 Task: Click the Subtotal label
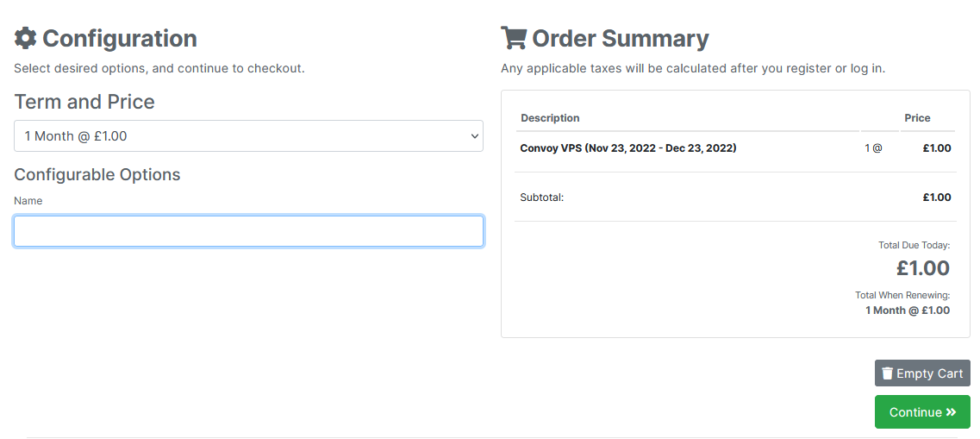[x=542, y=198]
